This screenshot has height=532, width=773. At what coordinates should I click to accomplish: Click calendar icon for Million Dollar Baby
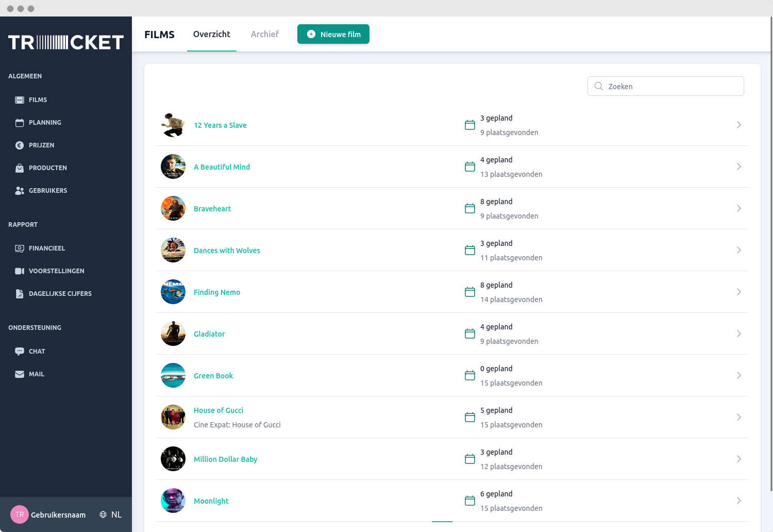click(470, 459)
